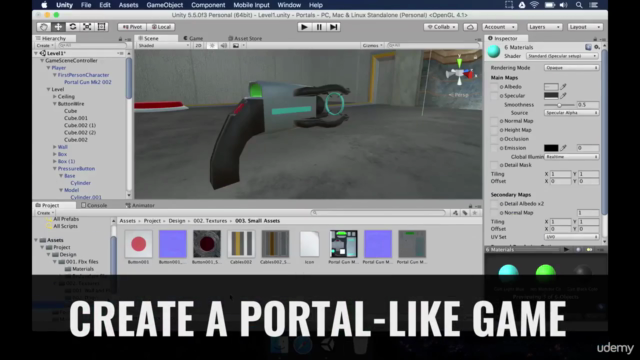
Task: Click the Pause button
Action: point(319,27)
